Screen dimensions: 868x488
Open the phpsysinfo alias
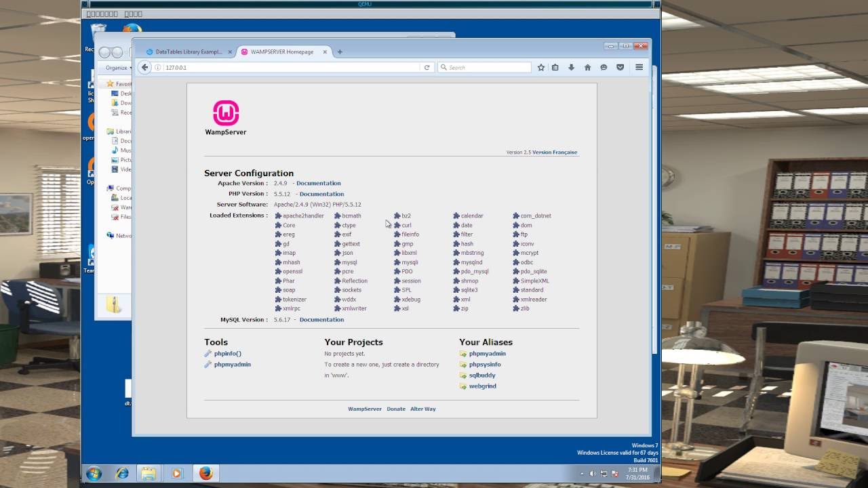(x=485, y=365)
